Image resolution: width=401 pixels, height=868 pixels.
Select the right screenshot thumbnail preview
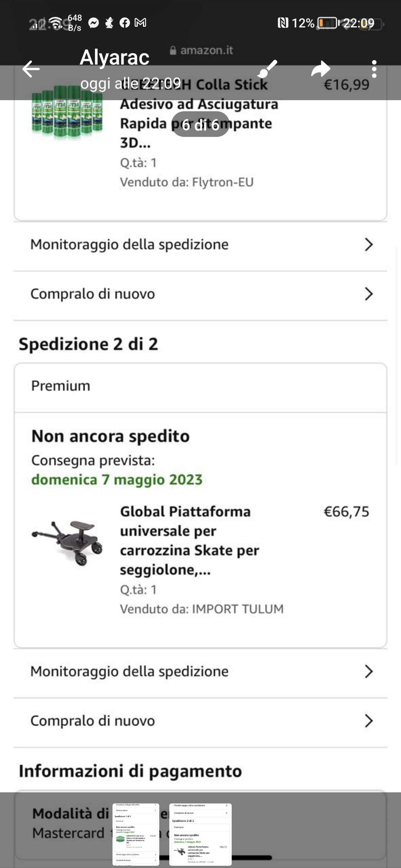(200, 834)
